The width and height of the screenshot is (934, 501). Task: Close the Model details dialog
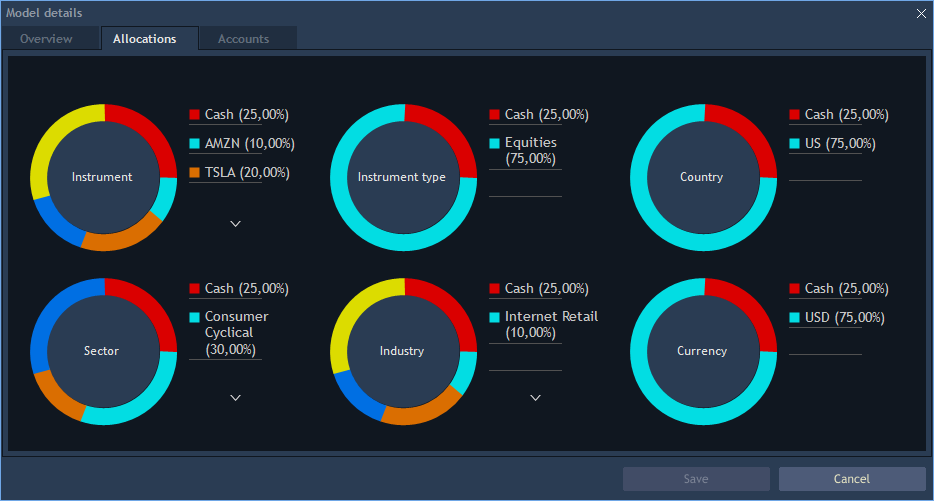(921, 13)
